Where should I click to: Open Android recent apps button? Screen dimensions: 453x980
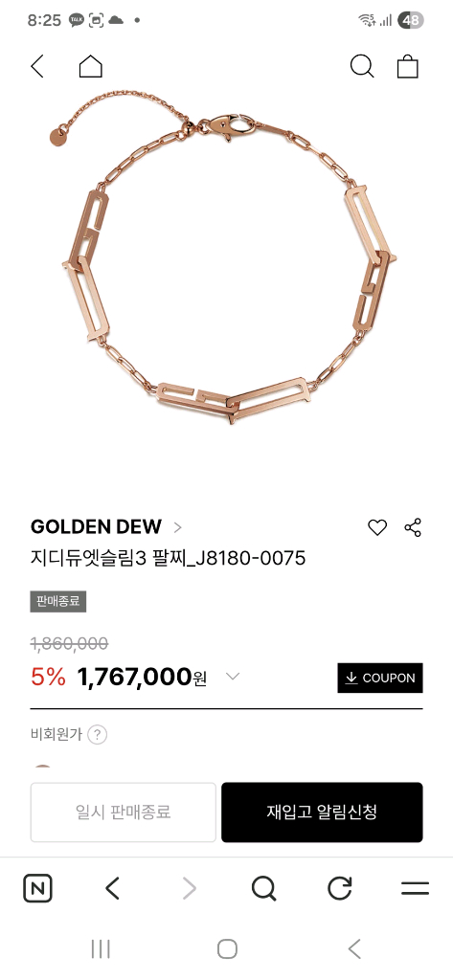(x=101, y=948)
